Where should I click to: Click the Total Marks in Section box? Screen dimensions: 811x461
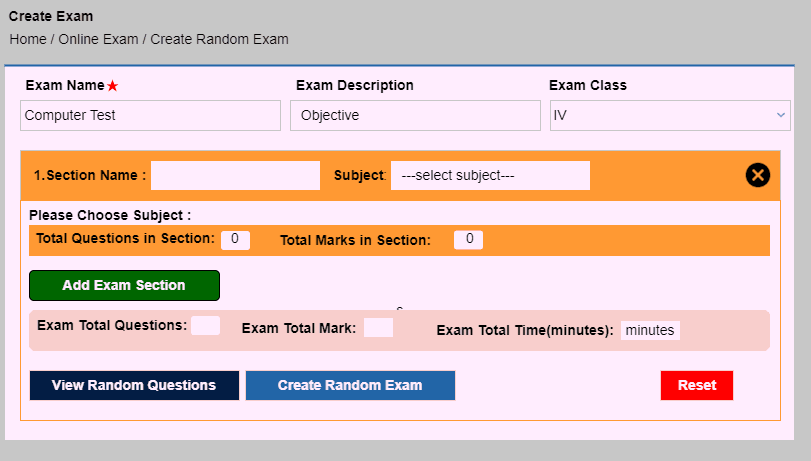(x=469, y=240)
